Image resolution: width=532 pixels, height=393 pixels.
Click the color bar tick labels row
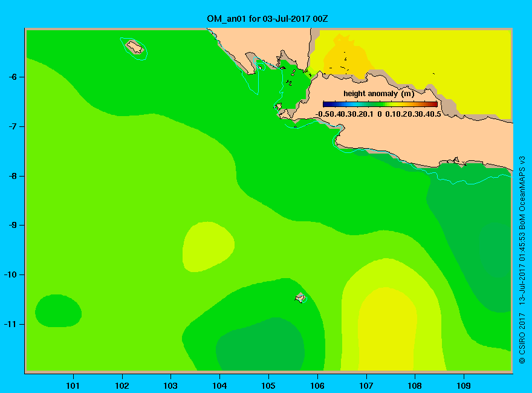pyautogui.click(x=378, y=114)
